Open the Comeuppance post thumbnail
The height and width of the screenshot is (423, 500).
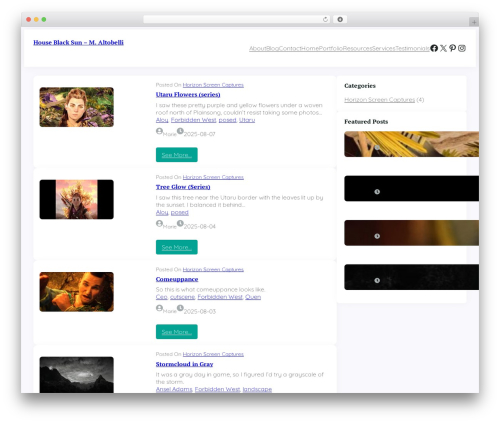coord(77,292)
